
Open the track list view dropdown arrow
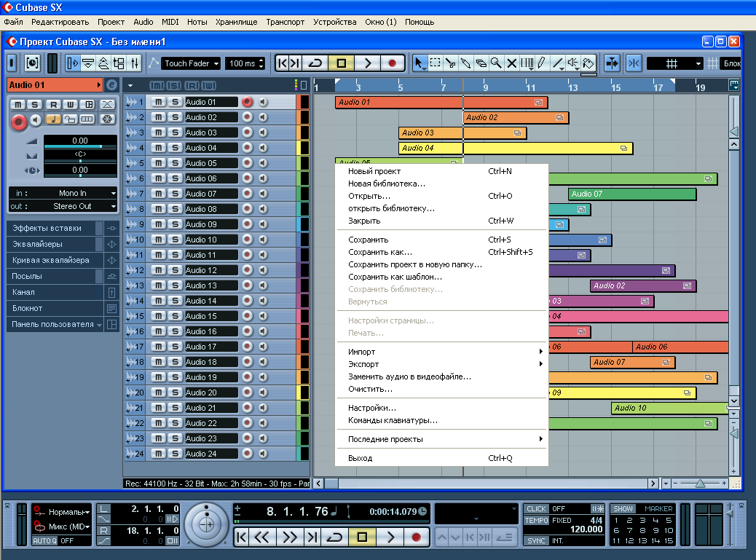coord(130,85)
